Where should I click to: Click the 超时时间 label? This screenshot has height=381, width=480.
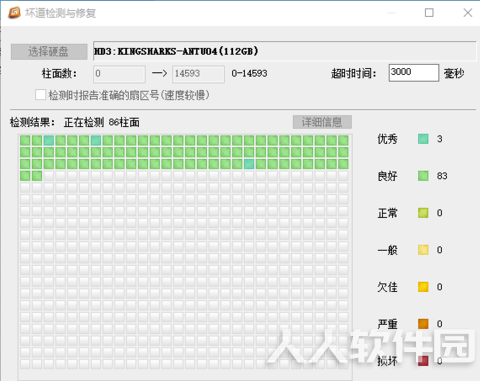354,73
